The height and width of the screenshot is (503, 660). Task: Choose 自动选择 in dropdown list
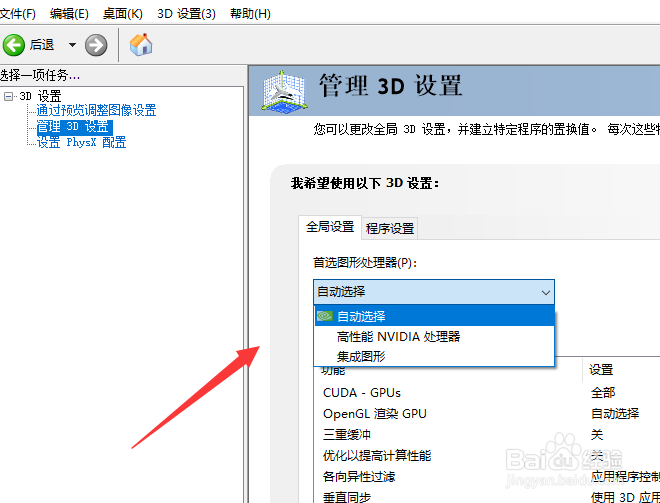434,316
